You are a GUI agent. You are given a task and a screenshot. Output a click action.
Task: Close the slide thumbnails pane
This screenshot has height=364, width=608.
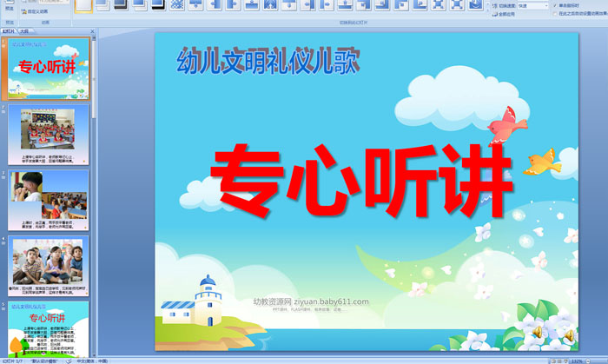click(92, 31)
